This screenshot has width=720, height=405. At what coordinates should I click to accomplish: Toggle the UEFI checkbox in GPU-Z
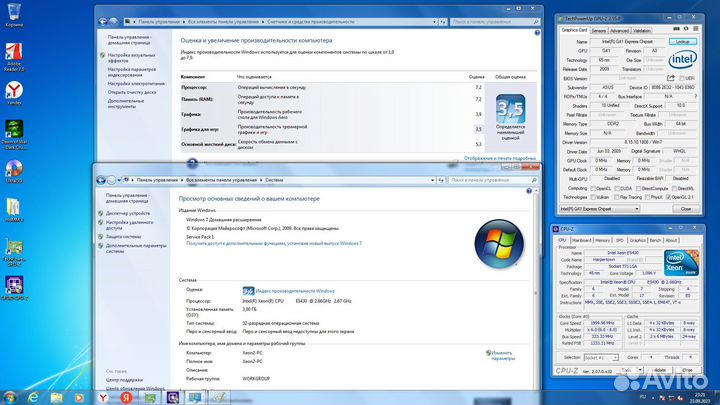pos(682,79)
